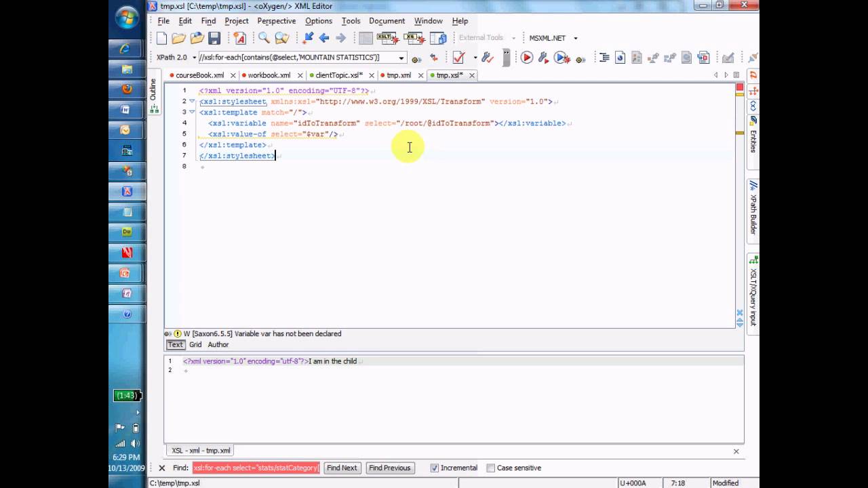The width and height of the screenshot is (868, 488).
Task: Select the Text editing mode tab
Action: click(176, 344)
